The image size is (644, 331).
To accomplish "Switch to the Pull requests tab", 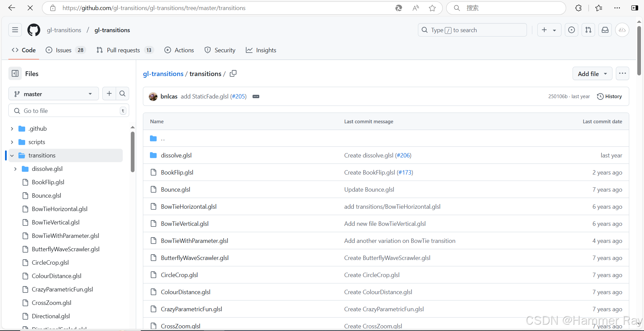I will click(123, 50).
